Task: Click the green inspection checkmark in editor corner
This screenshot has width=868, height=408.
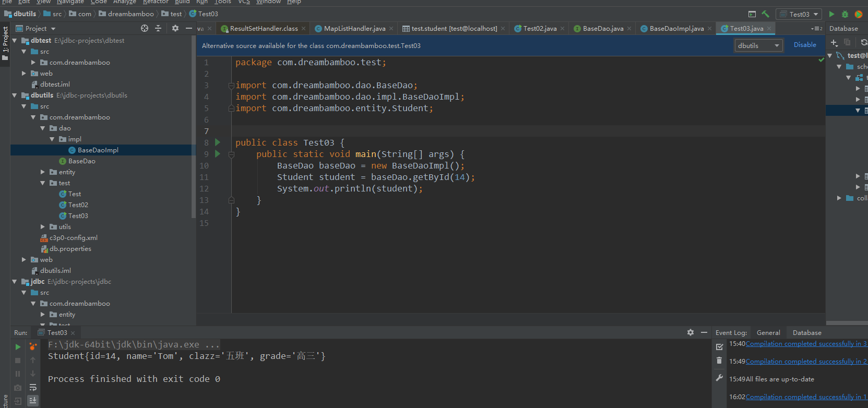Action: click(x=821, y=60)
